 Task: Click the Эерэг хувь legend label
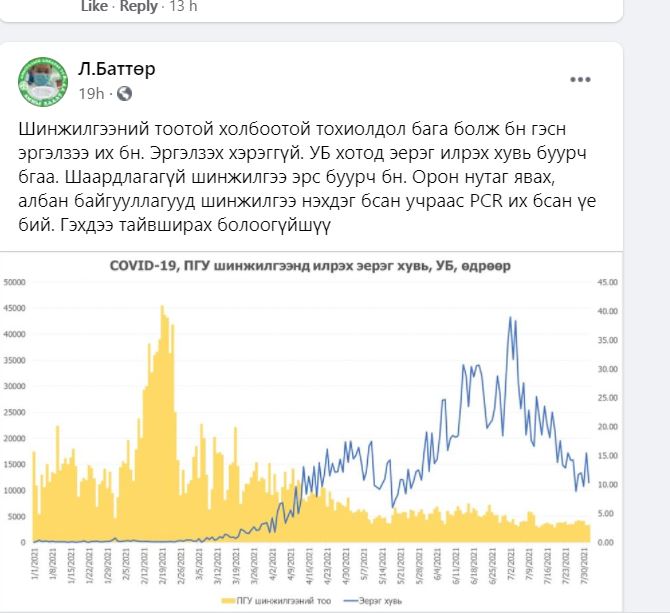pos(382,598)
